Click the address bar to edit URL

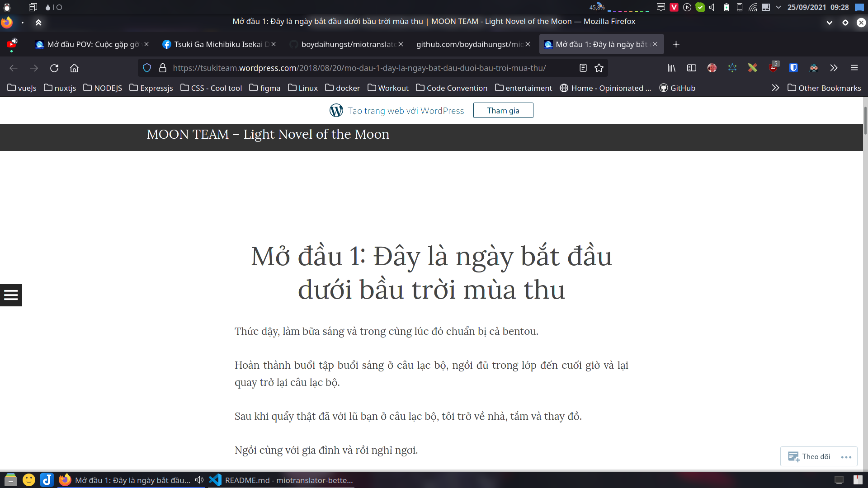tap(362, 68)
